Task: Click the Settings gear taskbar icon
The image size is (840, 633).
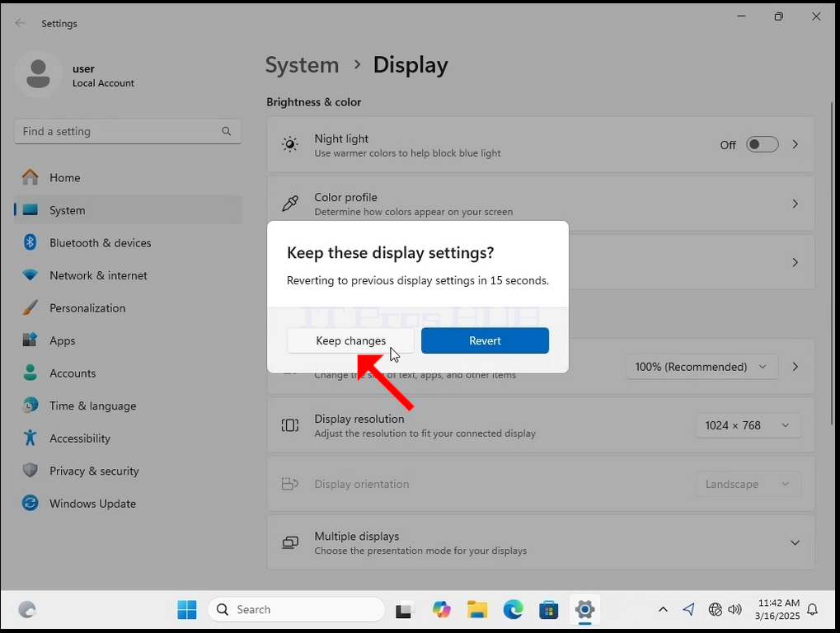Action: 584,609
